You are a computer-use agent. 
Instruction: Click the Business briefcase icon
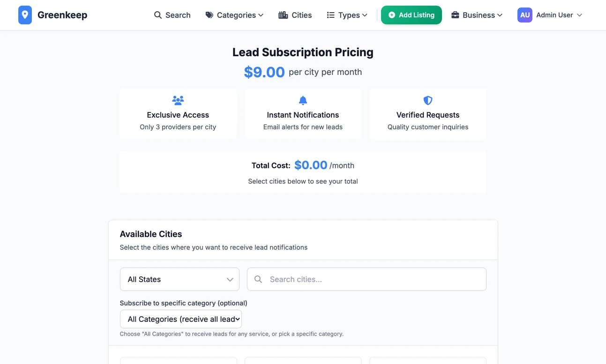coord(455,15)
